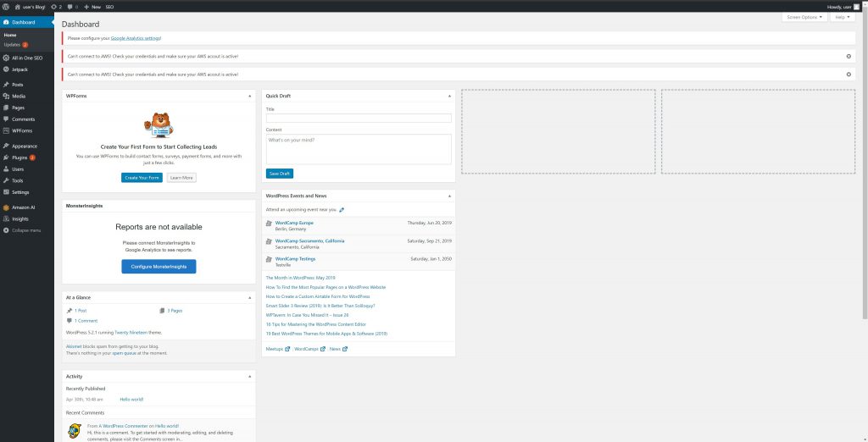Open All in One SEO gear icon
Image resolution: width=868 pixels, height=442 pixels.
click(x=6, y=58)
